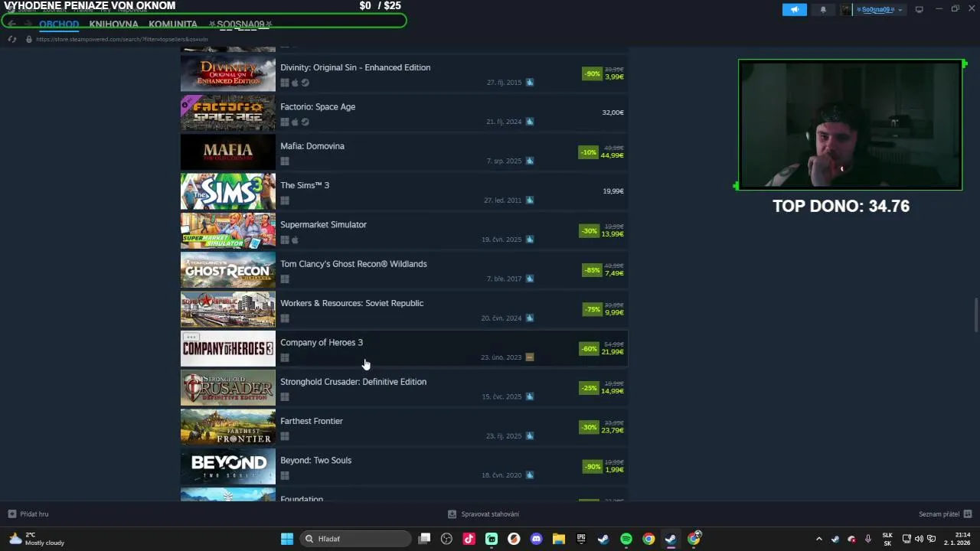Screen dimensions: 980x551
Task: Open the weather widget Mostly cloudy
Action: [x=37, y=539]
